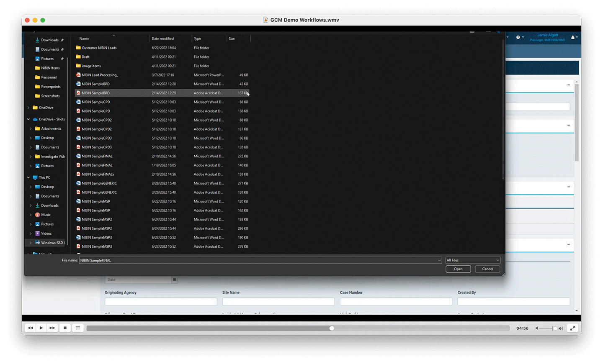603x364 pixels.
Task: Expand the OneDrive tree node
Action: [x=28, y=108]
